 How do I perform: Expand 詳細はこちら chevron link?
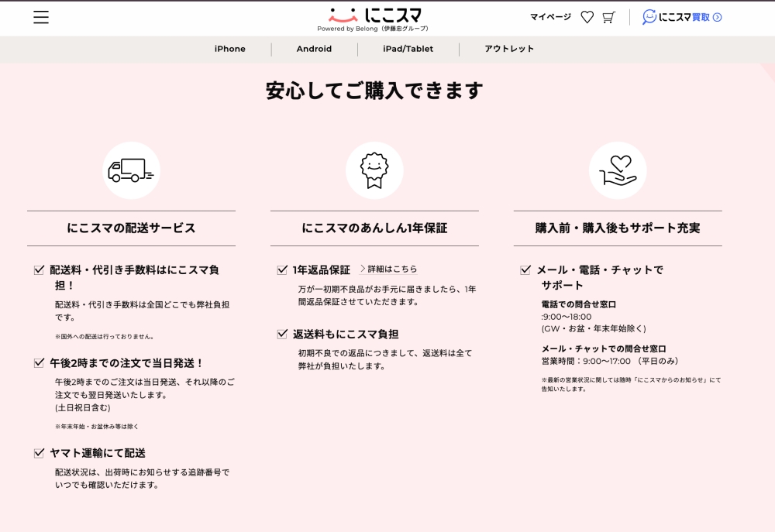tap(388, 269)
